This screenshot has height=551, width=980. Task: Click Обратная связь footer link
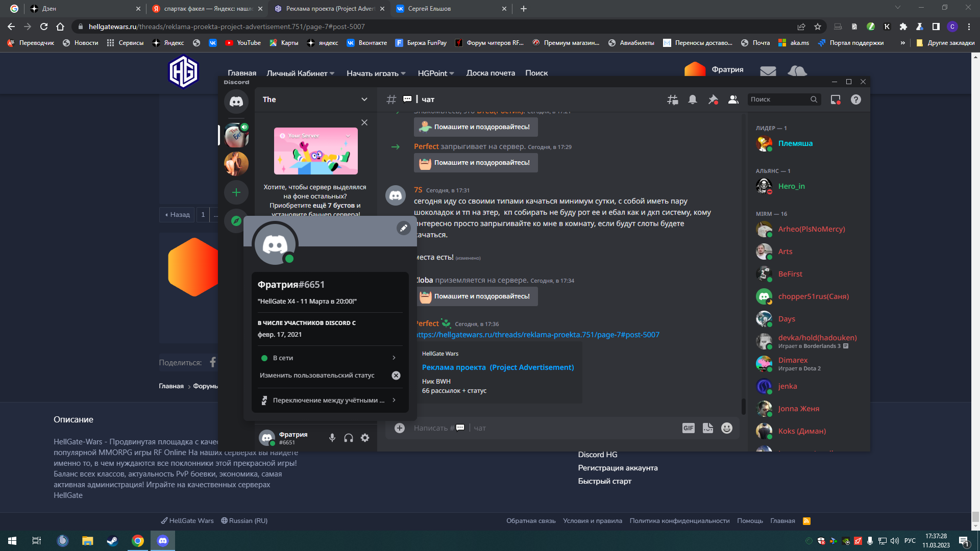pos(531,521)
